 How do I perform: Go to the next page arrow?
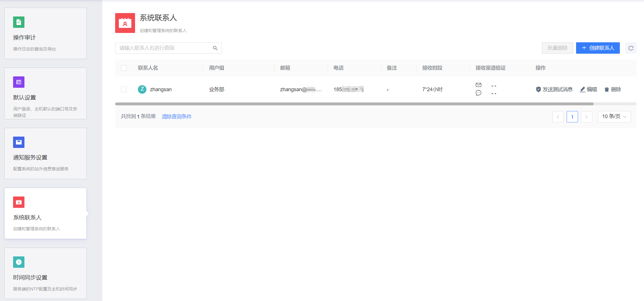click(586, 117)
